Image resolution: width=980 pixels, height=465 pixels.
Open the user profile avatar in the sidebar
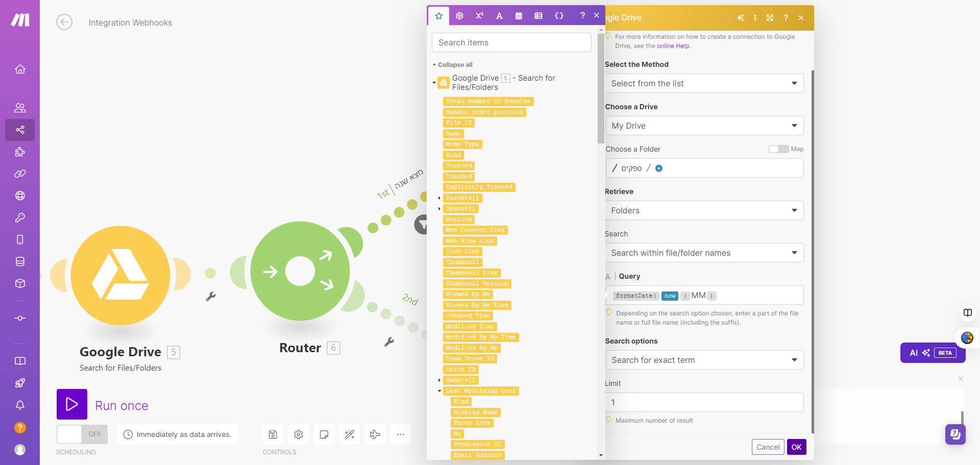point(20,450)
